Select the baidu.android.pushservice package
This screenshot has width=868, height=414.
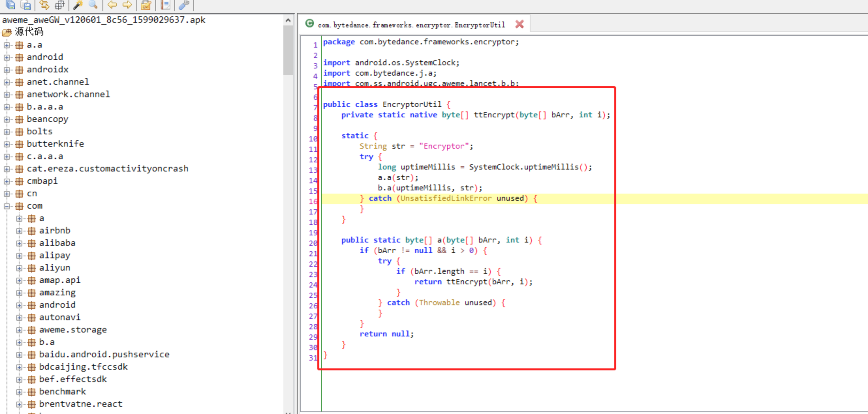(x=104, y=354)
